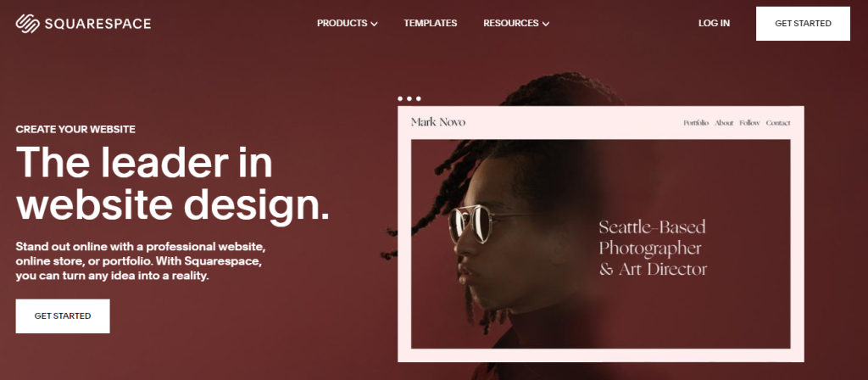The width and height of the screenshot is (868, 380).
Task: Click the Get Started button under the headline
Action: [x=63, y=316]
